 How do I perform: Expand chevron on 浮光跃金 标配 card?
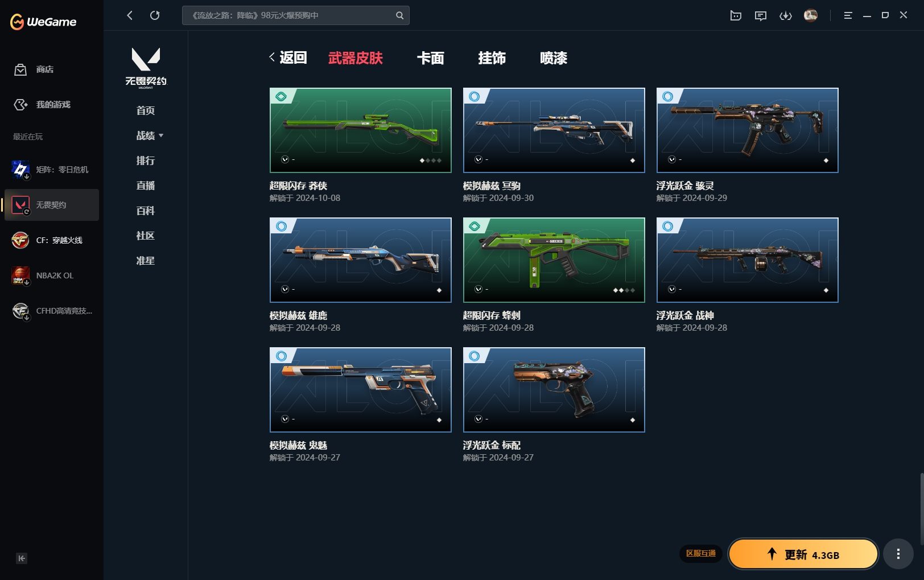pyautogui.click(x=478, y=419)
